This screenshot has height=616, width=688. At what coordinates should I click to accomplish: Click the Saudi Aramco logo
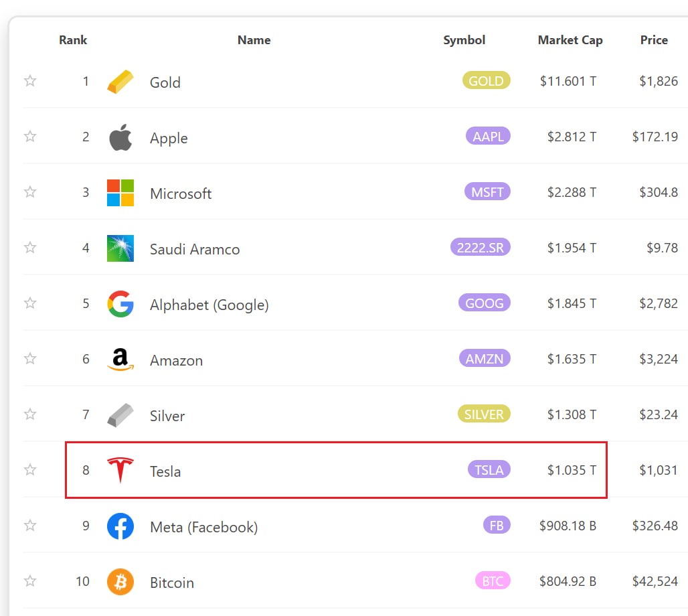(x=120, y=248)
